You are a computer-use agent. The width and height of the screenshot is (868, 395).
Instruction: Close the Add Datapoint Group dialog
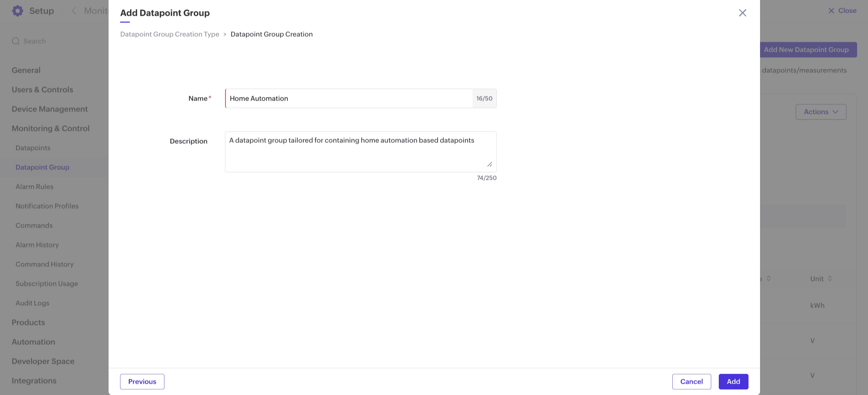point(742,13)
